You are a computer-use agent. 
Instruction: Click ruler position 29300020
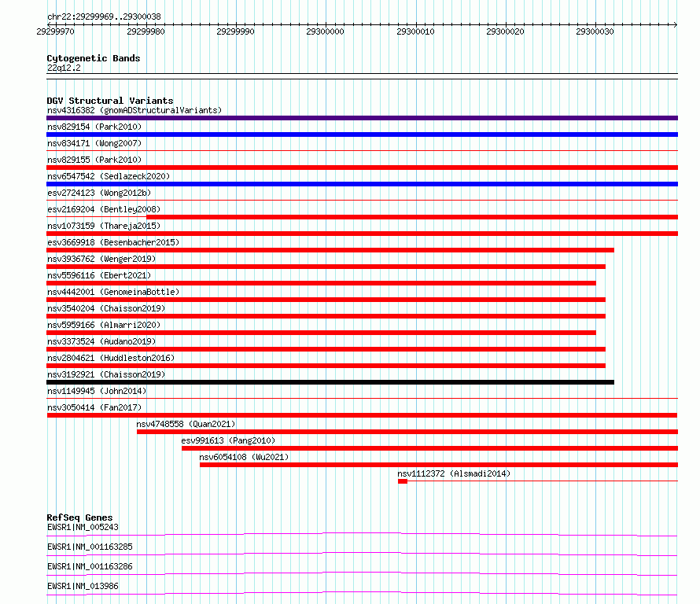coord(506,31)
